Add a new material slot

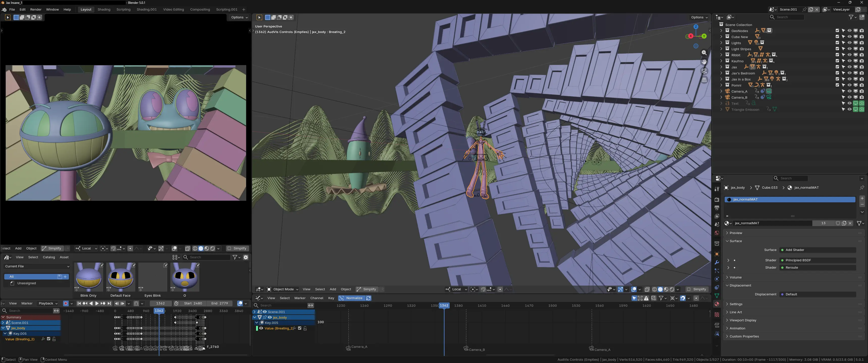click(862, 198)
